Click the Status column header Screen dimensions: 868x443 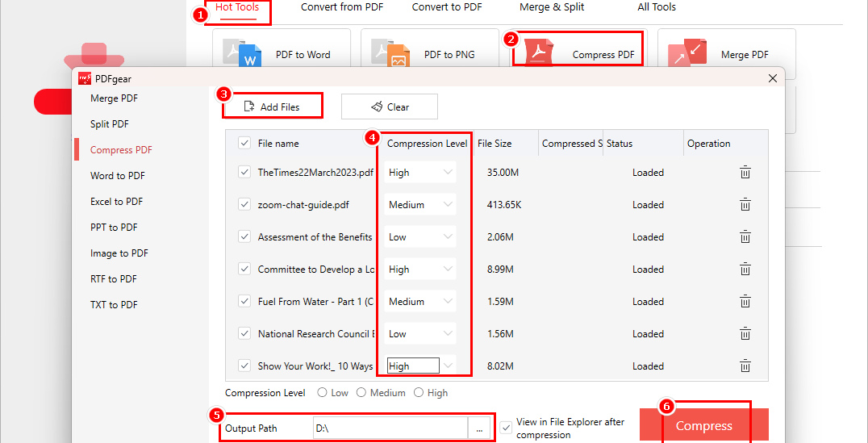(x=620, y=144)
